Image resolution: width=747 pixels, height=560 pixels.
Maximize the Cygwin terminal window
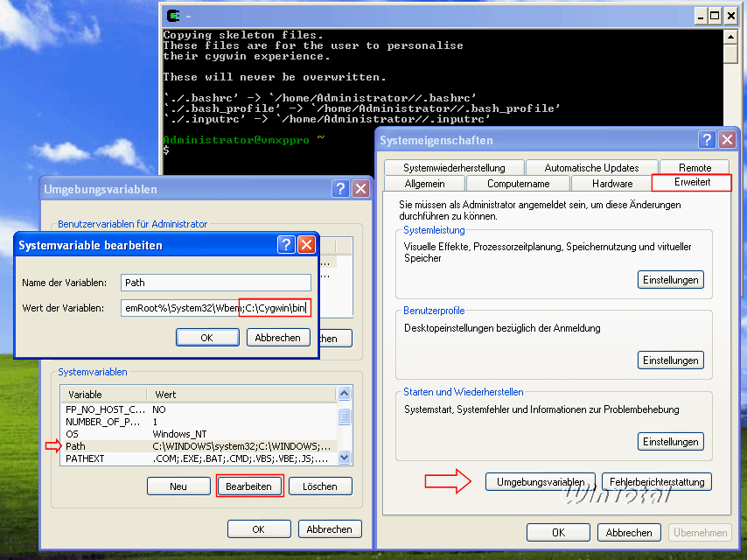pos(715,17)
